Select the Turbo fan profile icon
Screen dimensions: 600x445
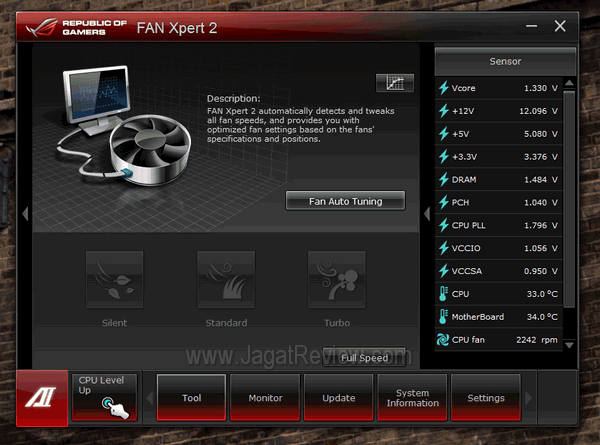pyautogui.click(x=337, y=280)
